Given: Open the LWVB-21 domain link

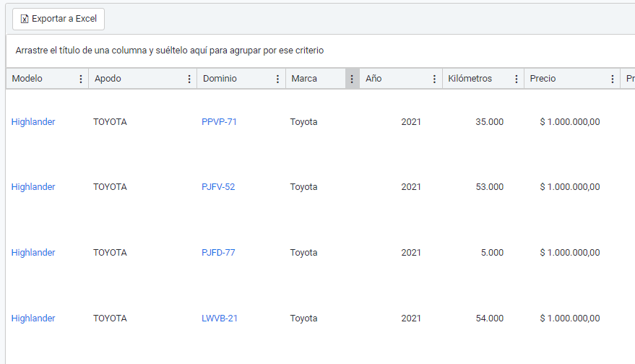Looking at the screenshot, I should tap(219, 318).
